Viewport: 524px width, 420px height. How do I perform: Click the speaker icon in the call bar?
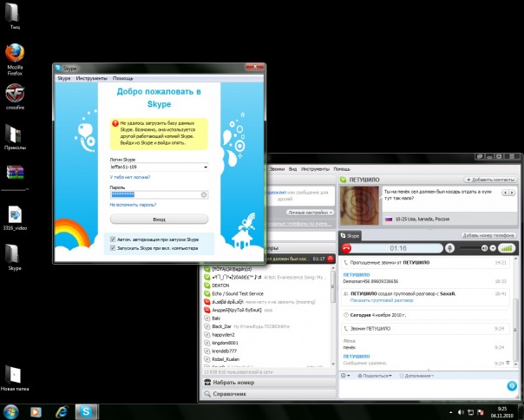(x=484, y=248)
